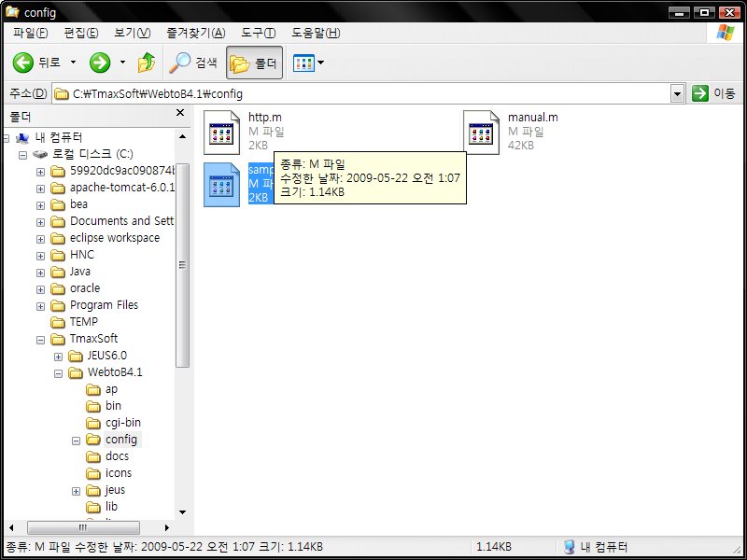Open the 도움말(H) menu
The width and height of the screenshot is (747, 560).
(316, 33)
